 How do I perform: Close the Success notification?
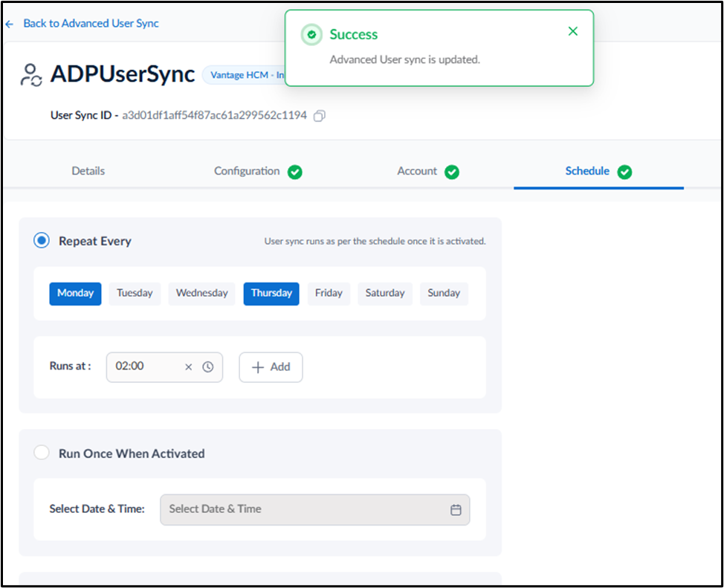tap(572, 31)
